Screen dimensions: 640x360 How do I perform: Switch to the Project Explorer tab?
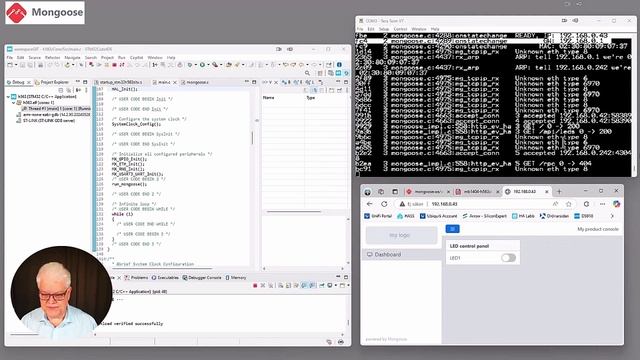pyautogui.click(x=52, y=82)
